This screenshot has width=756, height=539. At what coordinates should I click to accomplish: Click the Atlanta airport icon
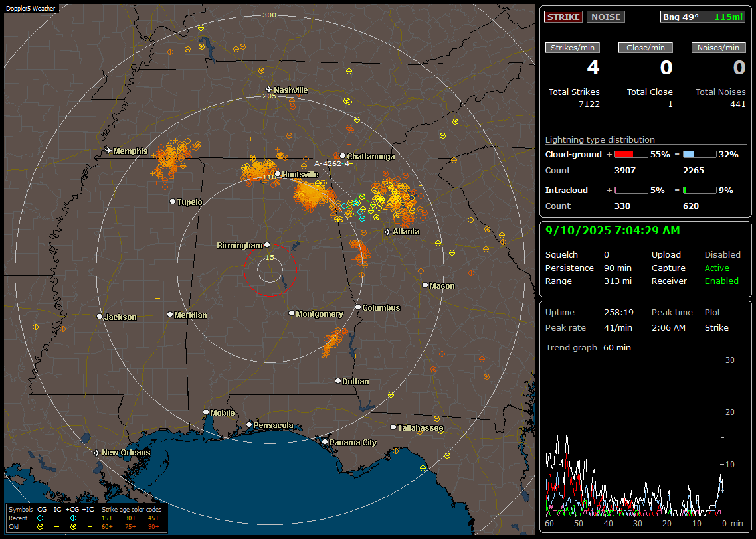tap(388, 232)
